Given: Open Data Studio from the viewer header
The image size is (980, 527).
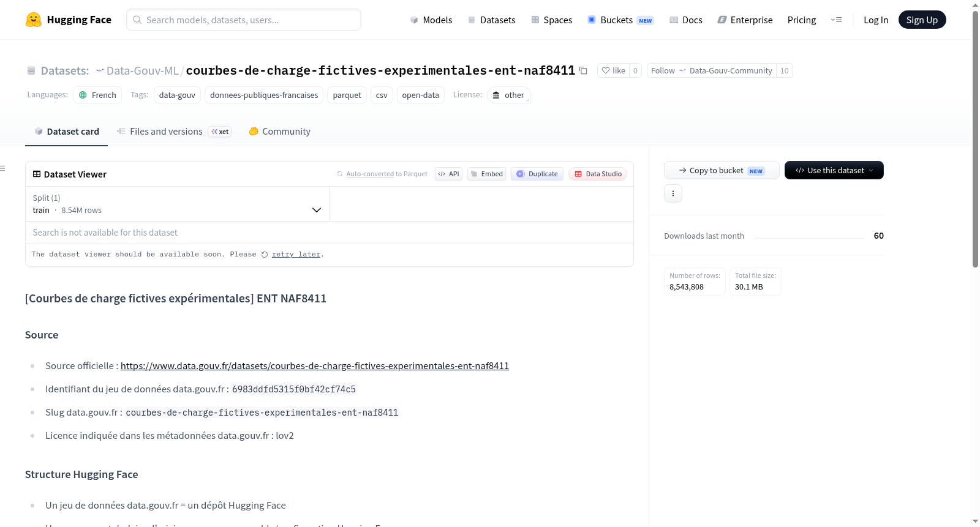Looking at the screenshot, I should coord(598,174).
